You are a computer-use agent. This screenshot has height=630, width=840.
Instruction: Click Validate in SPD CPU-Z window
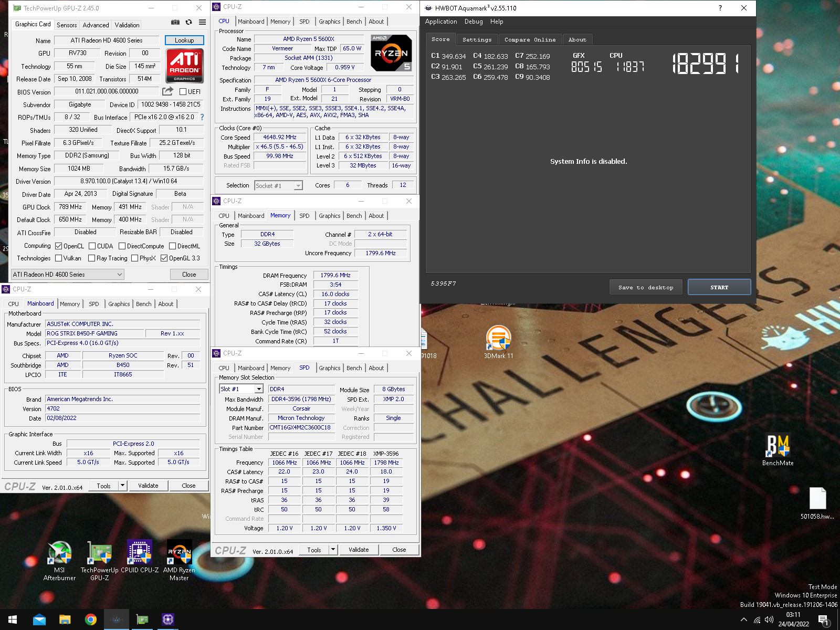(x=359, y=550)
